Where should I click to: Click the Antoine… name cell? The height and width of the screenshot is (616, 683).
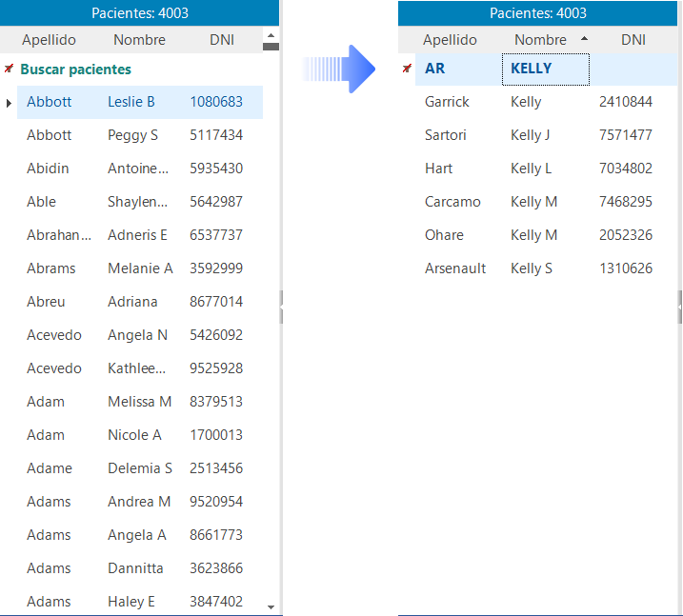(x=137, y=169)
